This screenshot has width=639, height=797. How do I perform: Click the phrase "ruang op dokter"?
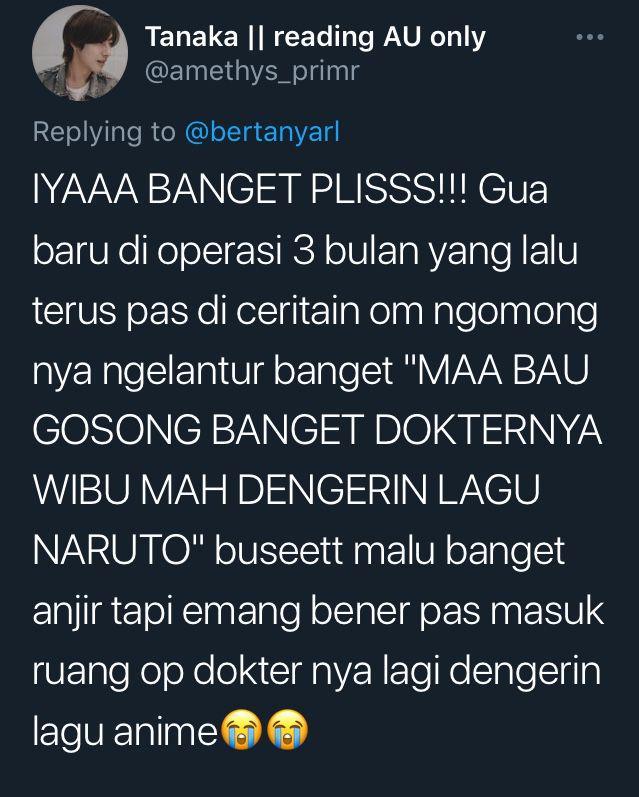(167, 672)
